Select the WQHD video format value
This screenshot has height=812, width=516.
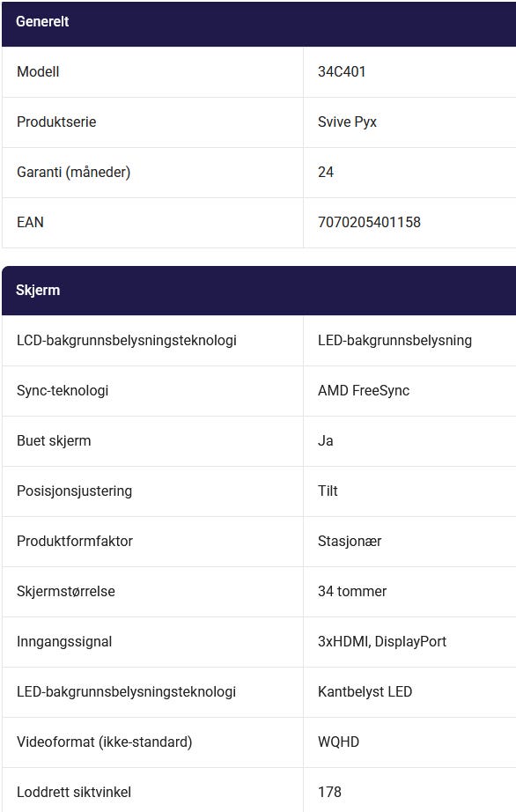(x=338, y=742)
